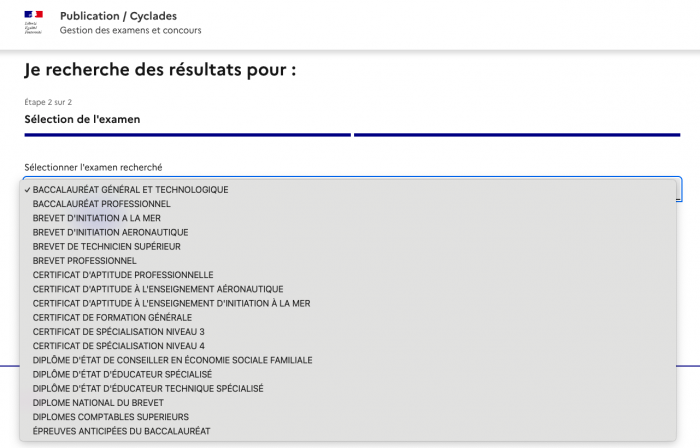
Task: Pick BREVET D'INITIATION AERONAUTIQUE option
Action: tap(348, 232)
